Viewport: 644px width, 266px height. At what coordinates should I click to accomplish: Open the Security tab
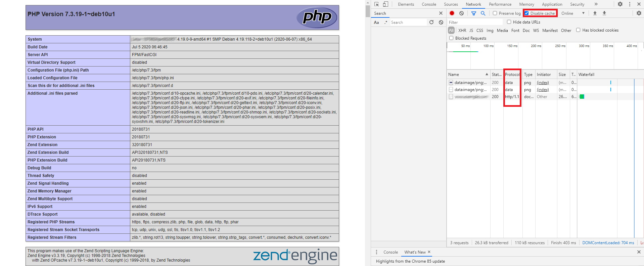577,4
